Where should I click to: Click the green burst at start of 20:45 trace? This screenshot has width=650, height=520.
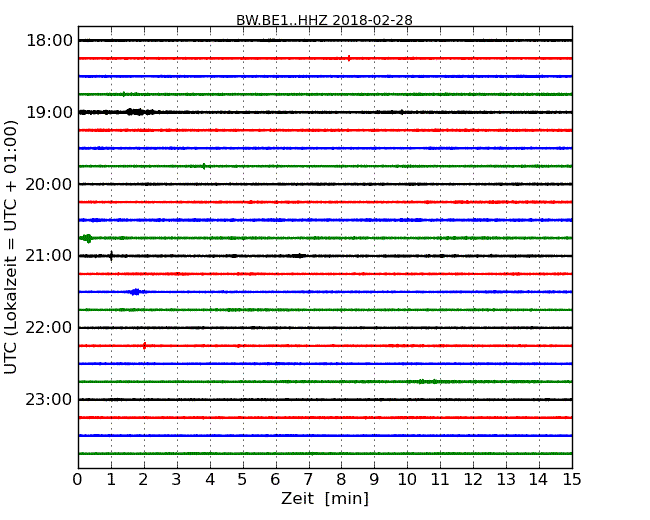coord(87,238)
